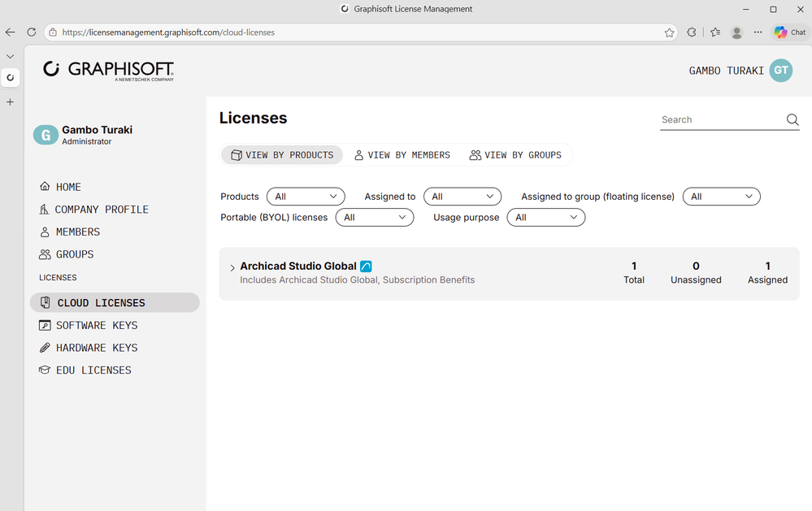
Task: Open the Copilot Chat button
Action: point(790,32)
